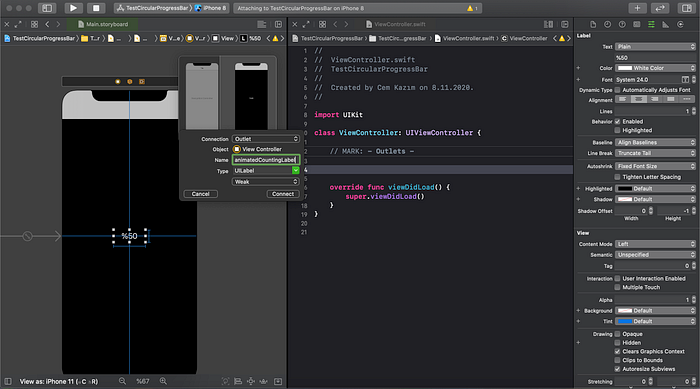700x389 pixels.
Task: Zoom in on the storyboard canvas
Action: click(x=163, y=381)
